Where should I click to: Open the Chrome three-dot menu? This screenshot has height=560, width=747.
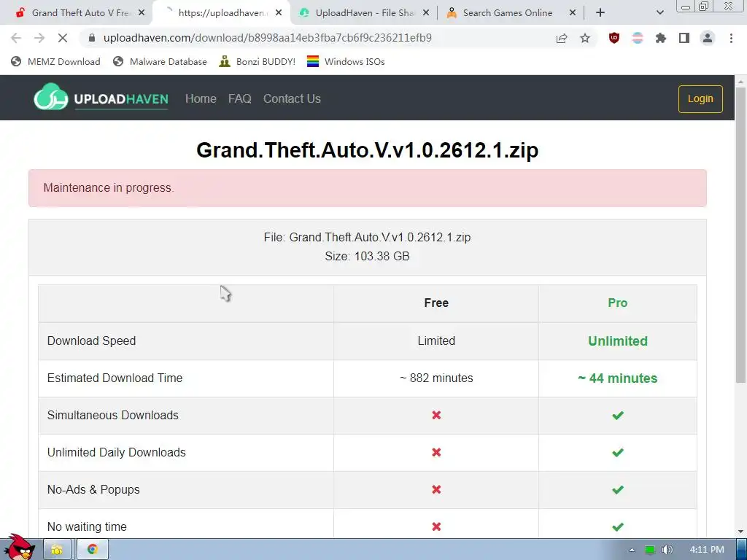coord(731,38)
